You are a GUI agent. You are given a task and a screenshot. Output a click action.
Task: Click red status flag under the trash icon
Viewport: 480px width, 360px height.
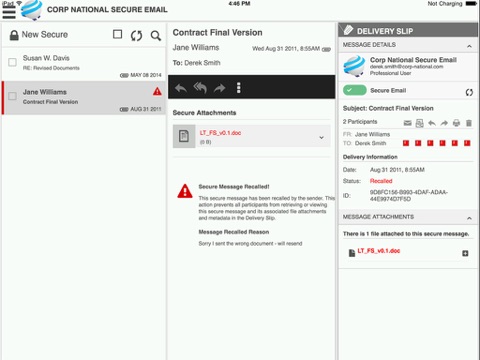(467, 143)
